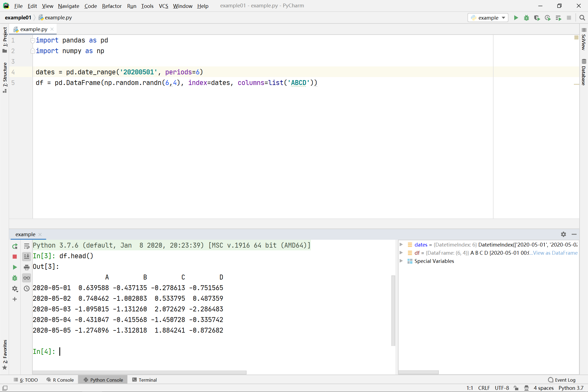
Task: Add new console with plus icon
Action: pos(15,299)
